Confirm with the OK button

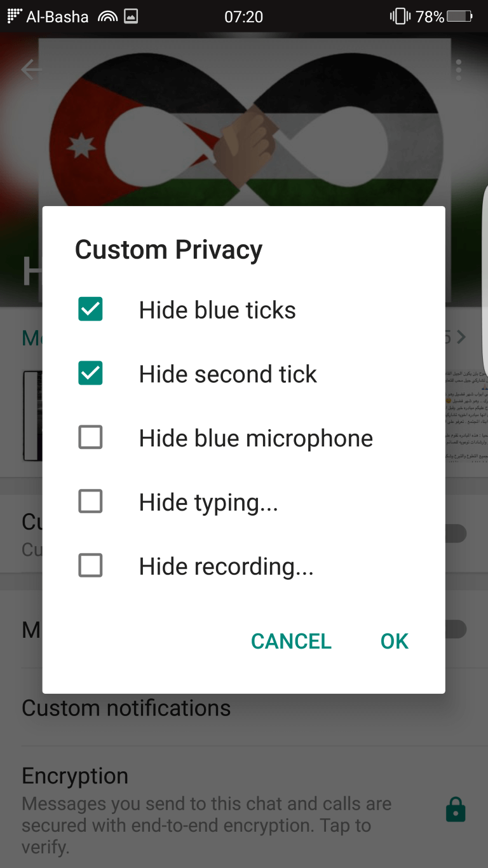[394, 641]
